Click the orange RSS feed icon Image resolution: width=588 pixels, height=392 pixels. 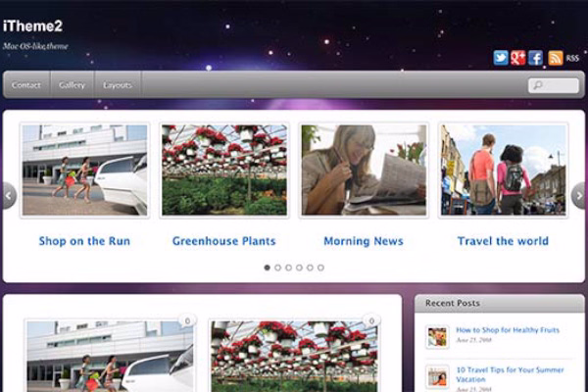(x=556, y=58)
